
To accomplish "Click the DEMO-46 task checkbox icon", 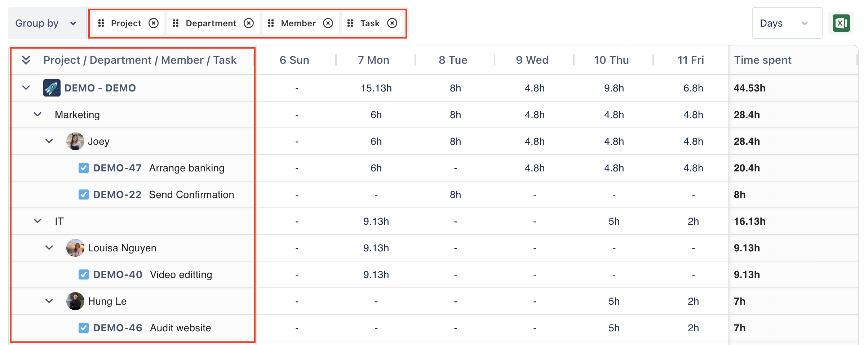I will coord(84,328).
